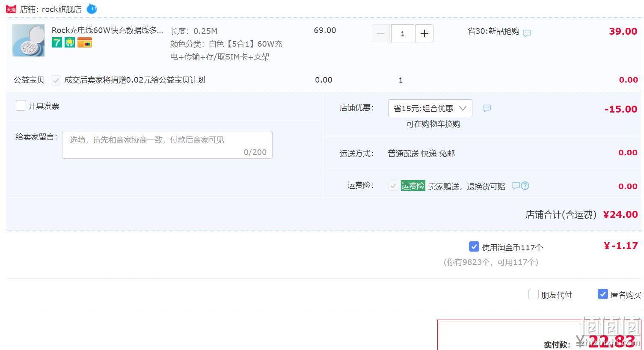Open shipping insurance question mark help icon
Screen dimensions: 644x350
pyautogui.click(x=525, y=186)
